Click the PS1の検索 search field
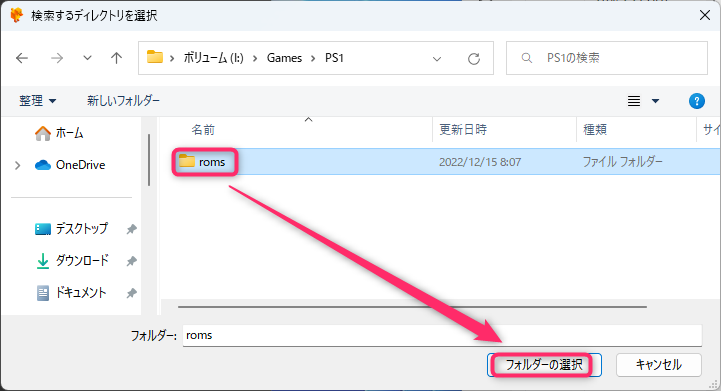Screen dimensions: 721x391 (x=607, y=58)
